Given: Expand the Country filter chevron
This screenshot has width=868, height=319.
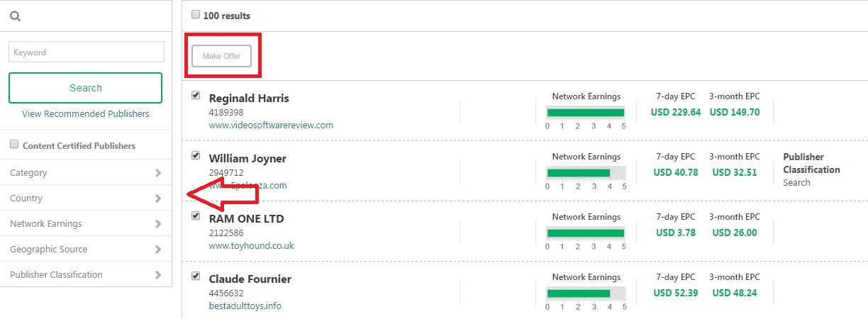Looking at the screenshot, I should (x=157, y=198).
